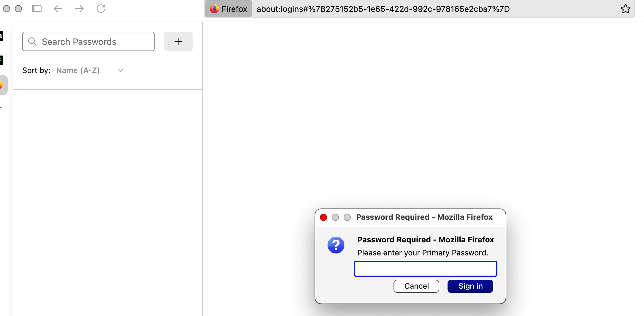Zoom the Password Required dialog window
Image resolution: width=644 pixels, height=316 pixels.
point(347,217)
